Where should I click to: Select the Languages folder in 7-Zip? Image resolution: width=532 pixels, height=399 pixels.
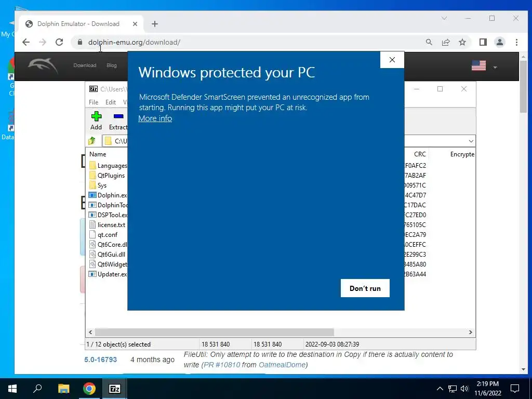click(x=108, y=166)
